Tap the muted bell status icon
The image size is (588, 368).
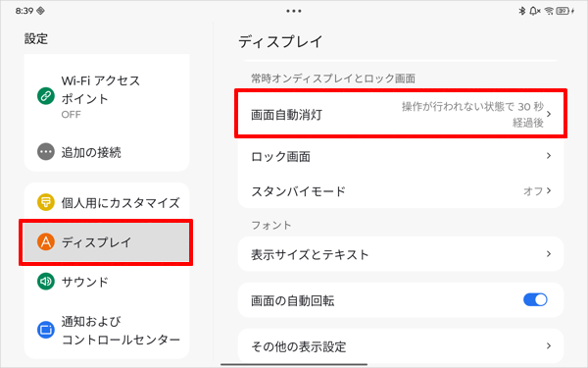point(534,11)
